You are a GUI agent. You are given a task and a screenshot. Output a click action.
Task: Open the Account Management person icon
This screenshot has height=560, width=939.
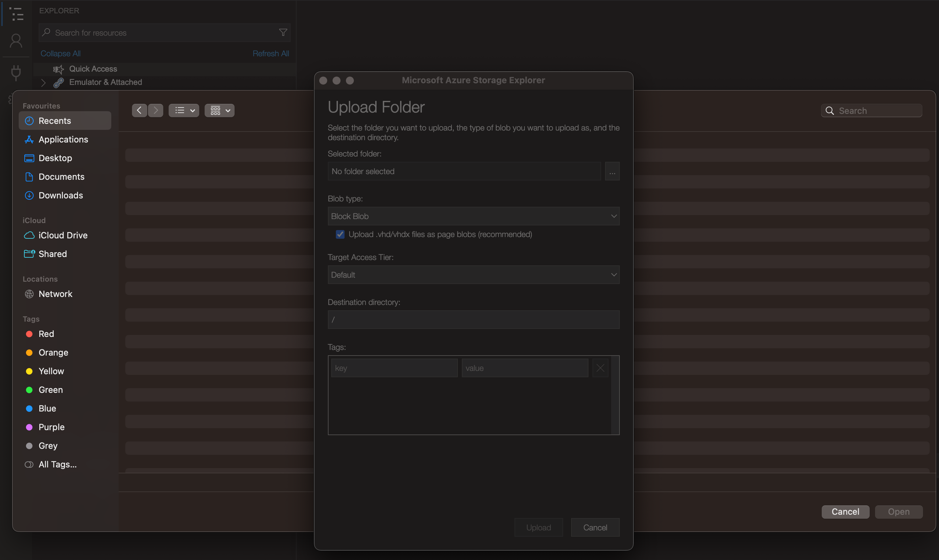pyautogui.click(x=16, y=41)
